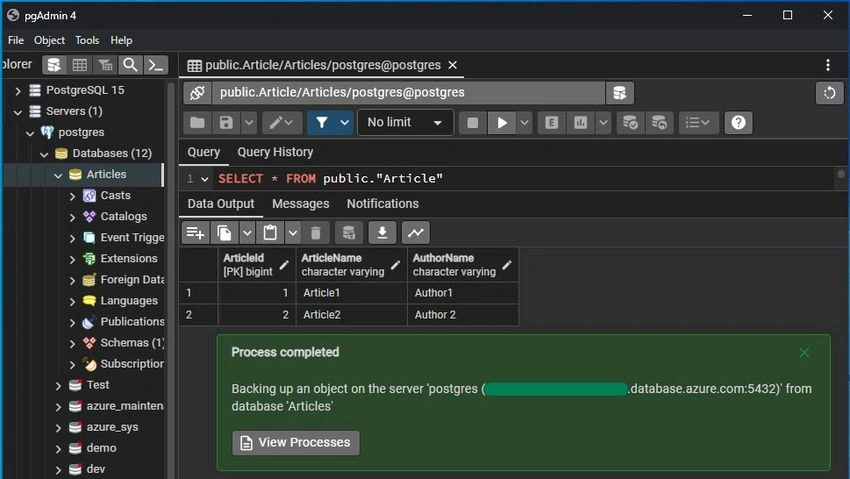Image resolution: width=850 pixels, height=479 pixels.
Task: Switch to the Notifications tab
Action: point(383,204)
